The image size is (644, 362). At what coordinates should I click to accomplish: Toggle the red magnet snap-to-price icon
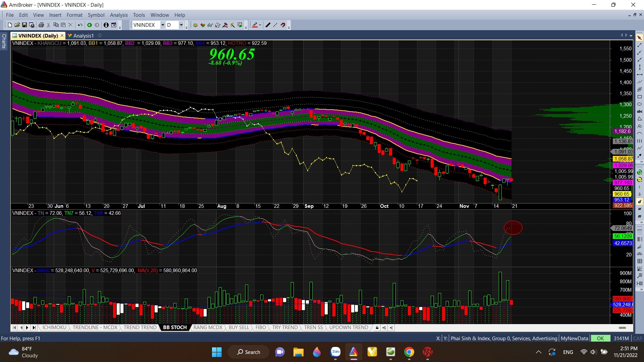pyautogui.click(x=283, y=25)
